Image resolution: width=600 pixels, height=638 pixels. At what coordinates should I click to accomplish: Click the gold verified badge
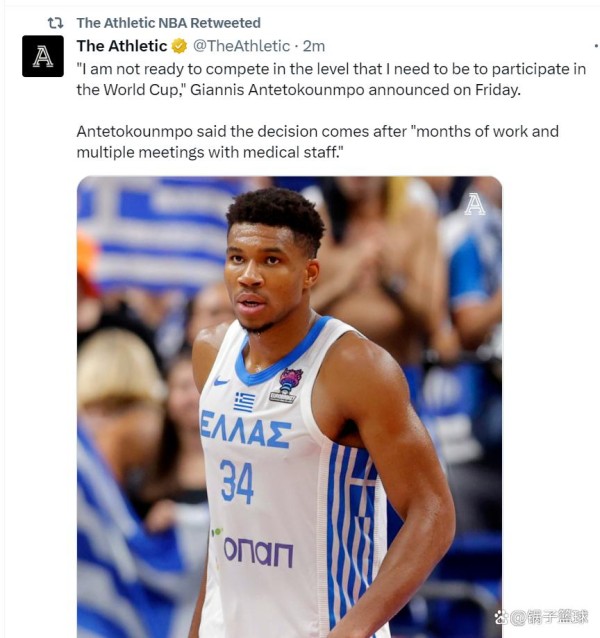tap(179, 46)
